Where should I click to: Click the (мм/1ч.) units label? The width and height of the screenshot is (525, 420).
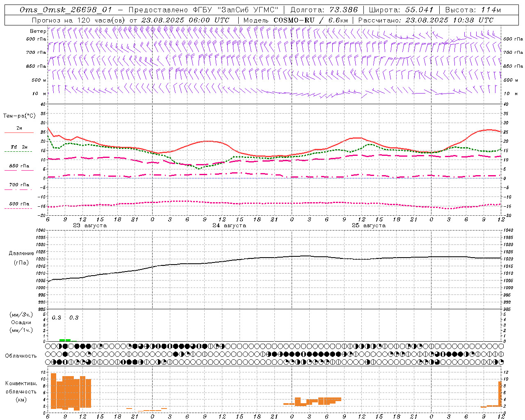tap(21, 330)
